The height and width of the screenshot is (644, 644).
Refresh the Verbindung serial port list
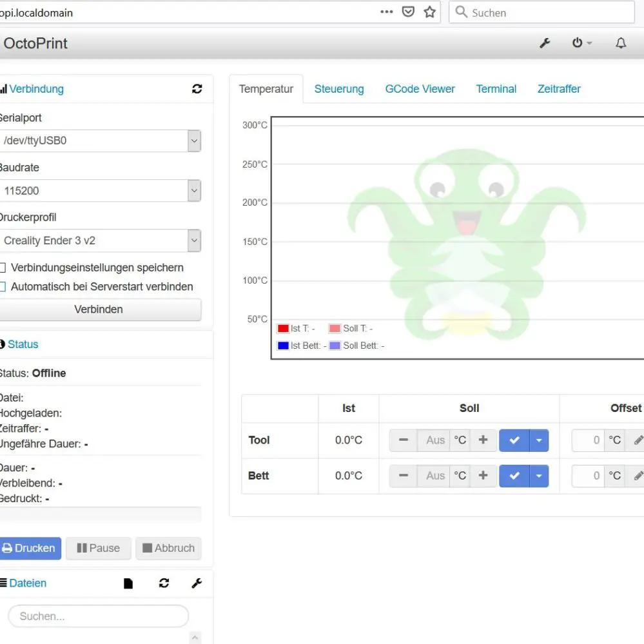click(x=197, y=89)
